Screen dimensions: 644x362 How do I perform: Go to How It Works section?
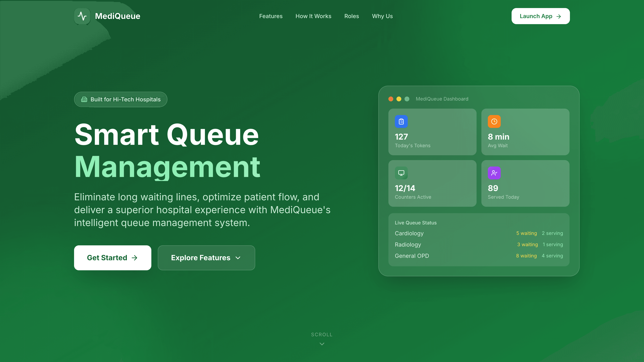pyautogui.click(x=313, y=16)
